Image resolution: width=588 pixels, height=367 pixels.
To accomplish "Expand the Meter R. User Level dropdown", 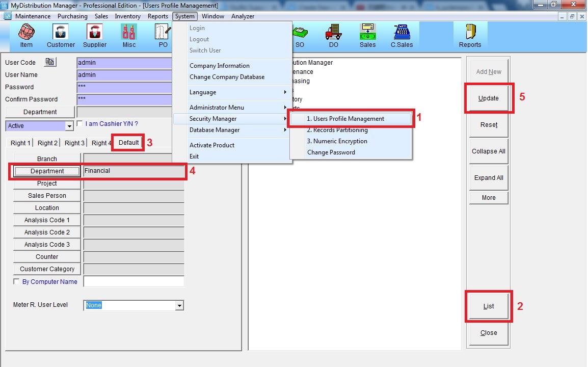I will [x=179, y=305].
